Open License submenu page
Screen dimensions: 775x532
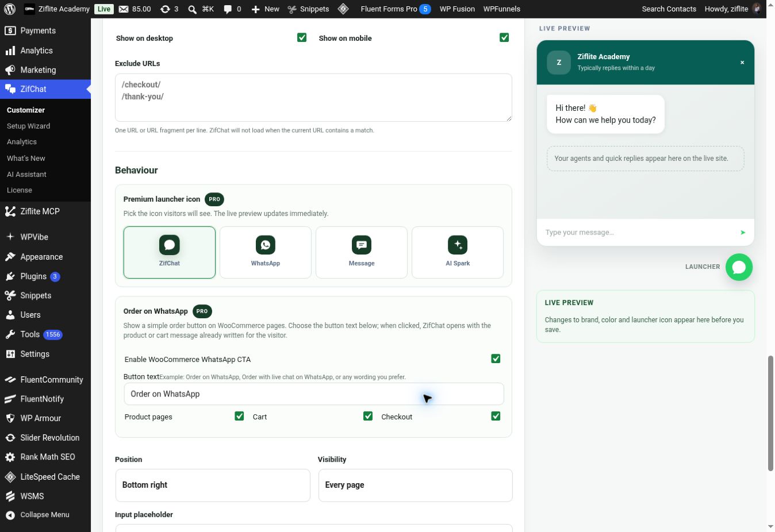(20, 190)
